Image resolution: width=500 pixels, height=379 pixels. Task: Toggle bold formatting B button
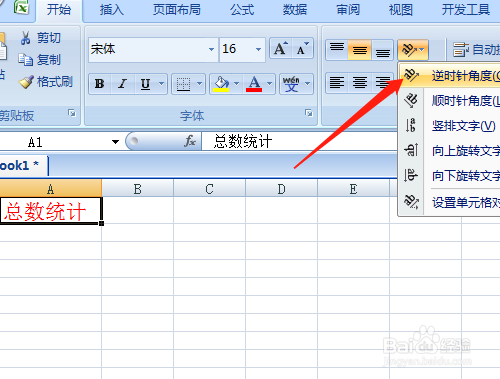point(99,83)
